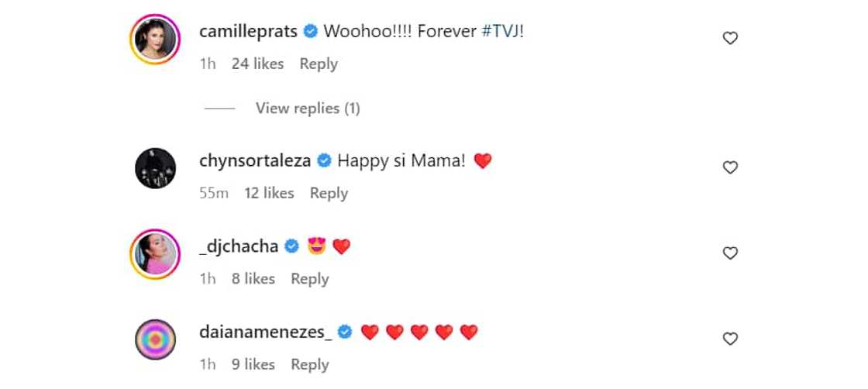Open the daianamenezes_ username link
Image resolution: width=868 pixels, height=389 pixels.
pos(266,332)
